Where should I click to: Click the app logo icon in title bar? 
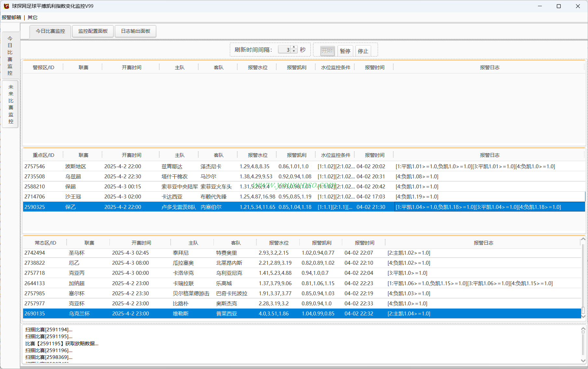point(6,6)
